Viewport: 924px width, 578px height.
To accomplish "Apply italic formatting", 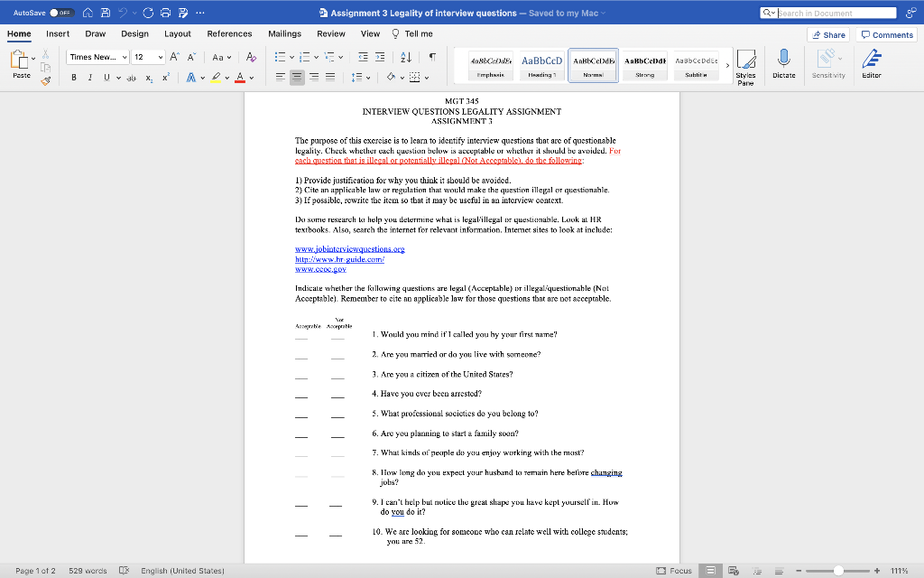I will [x=90, y=77].
